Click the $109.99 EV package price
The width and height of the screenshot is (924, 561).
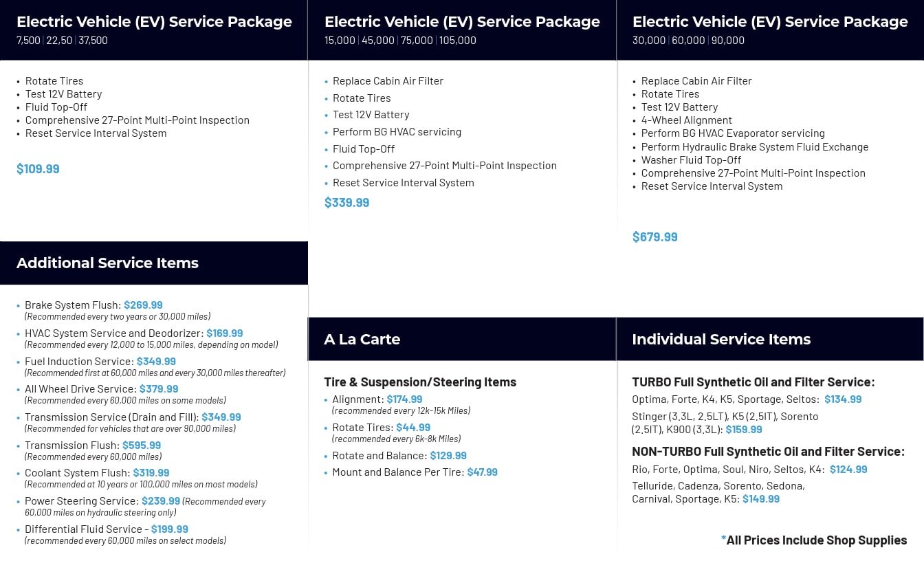click(38, 169)
